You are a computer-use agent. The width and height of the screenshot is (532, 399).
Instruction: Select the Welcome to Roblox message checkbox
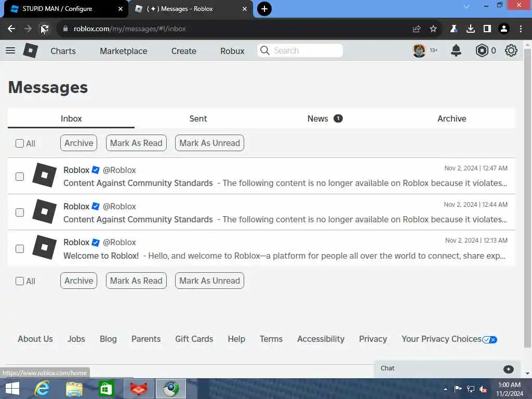(x=20, y=249)
